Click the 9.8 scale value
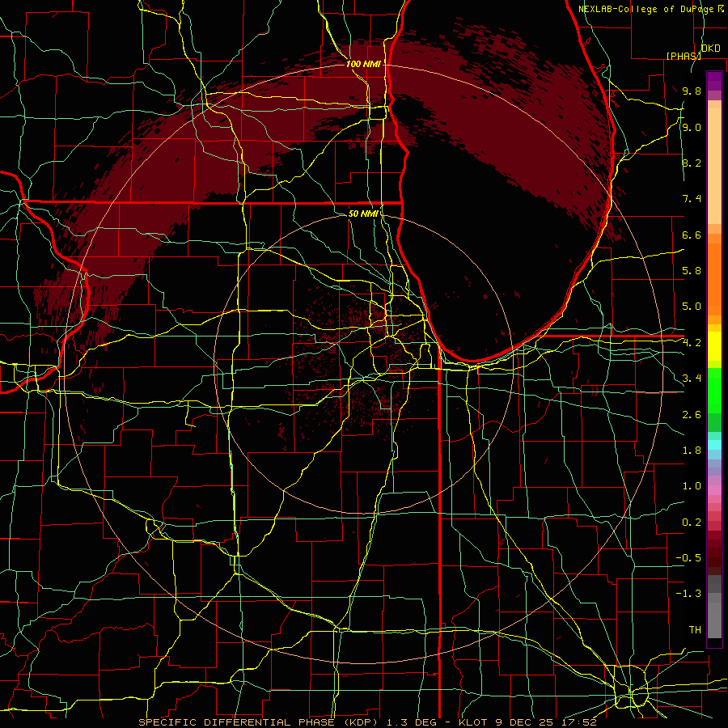The height and width of the screenshot is (728, 728). [692, 91]
